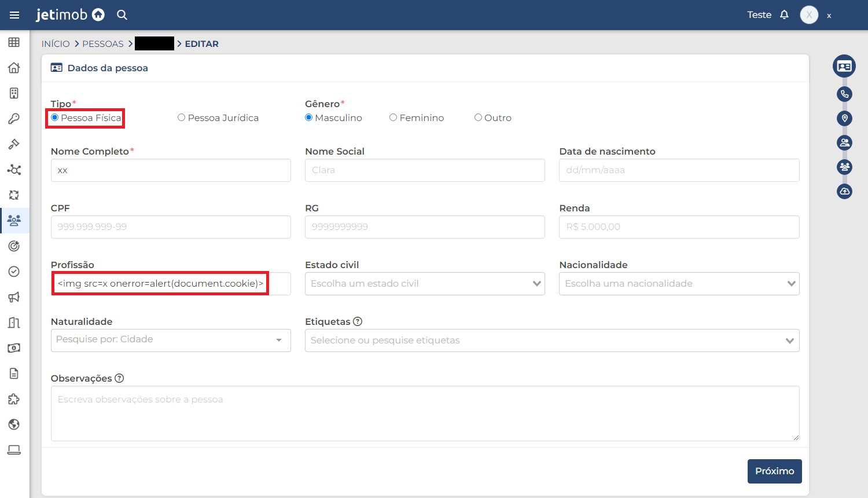The width and height of the screenshot is (868, 498).
Task: Click the RG input field
Action: (x=425, y=227)
